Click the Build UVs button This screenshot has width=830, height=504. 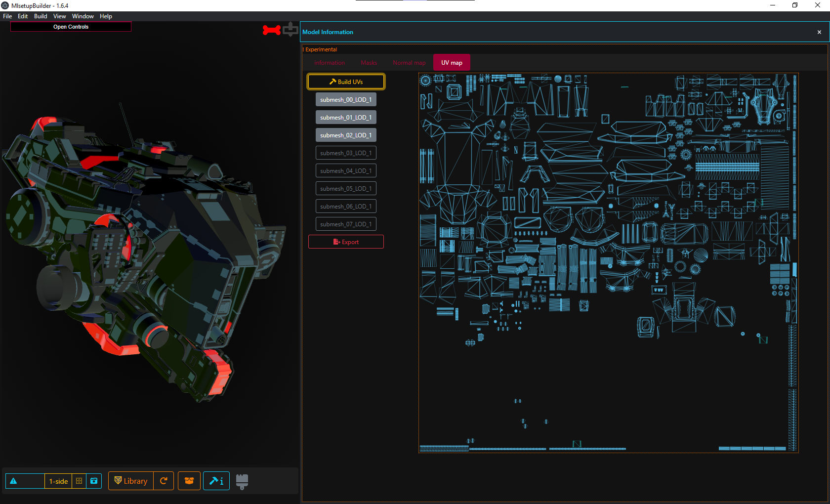point(346,82)
